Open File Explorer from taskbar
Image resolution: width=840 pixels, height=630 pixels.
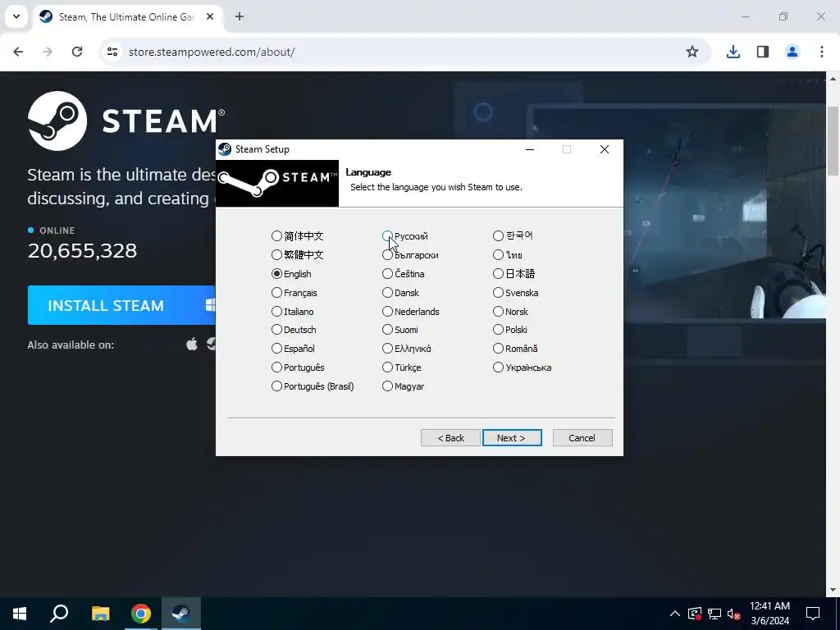100,614
